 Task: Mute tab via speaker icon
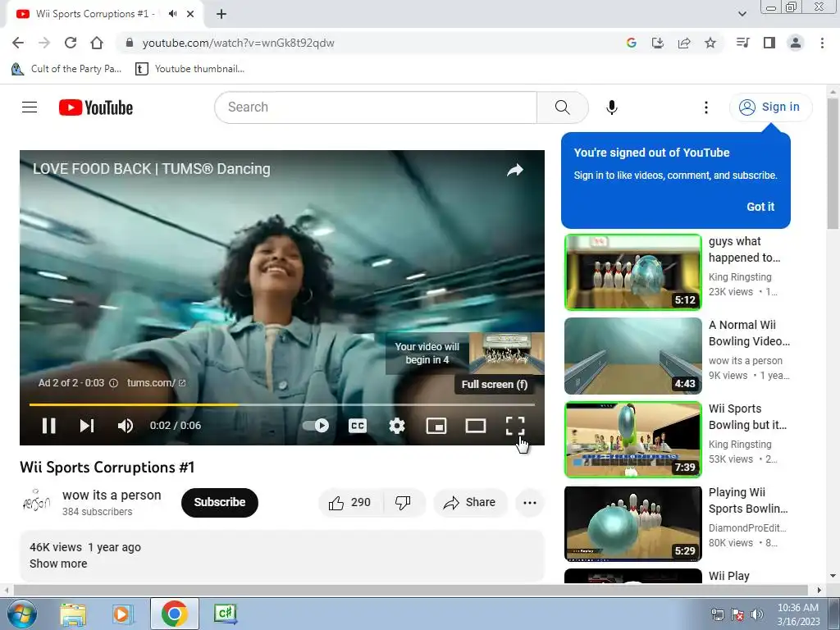(172, 14)
